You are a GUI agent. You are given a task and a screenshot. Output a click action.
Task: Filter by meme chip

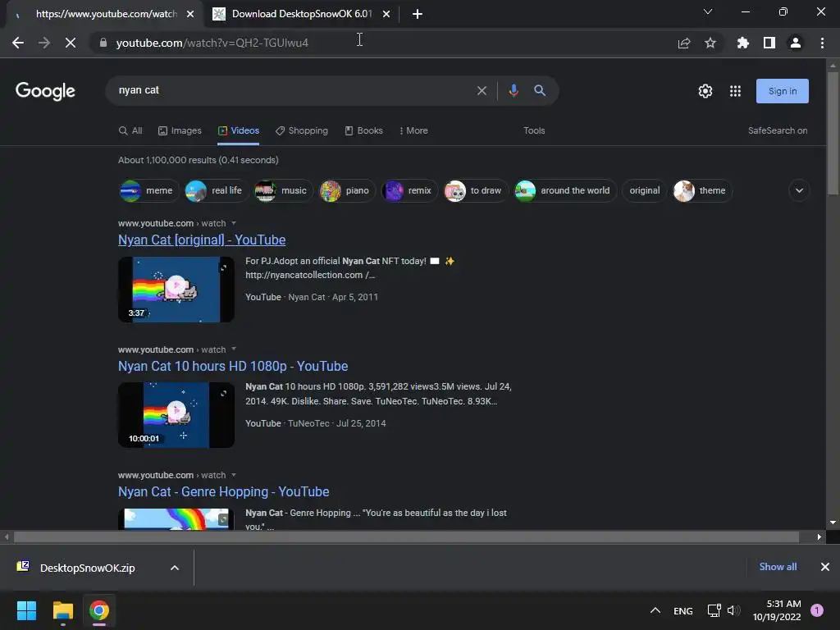(x=148, y=190)
